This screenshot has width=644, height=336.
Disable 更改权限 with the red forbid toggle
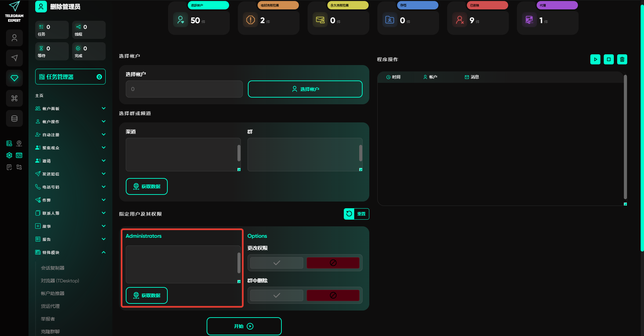(x=333, y=263)
